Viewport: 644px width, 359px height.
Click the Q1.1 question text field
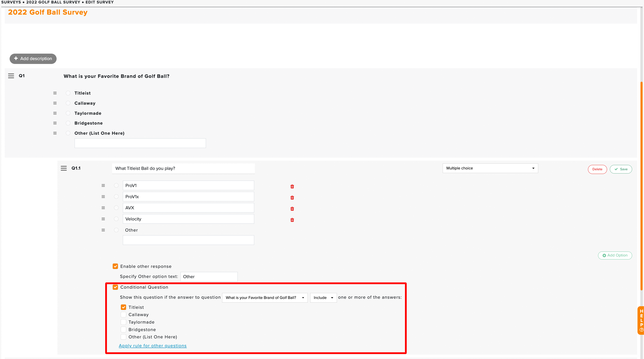[184, 169]
